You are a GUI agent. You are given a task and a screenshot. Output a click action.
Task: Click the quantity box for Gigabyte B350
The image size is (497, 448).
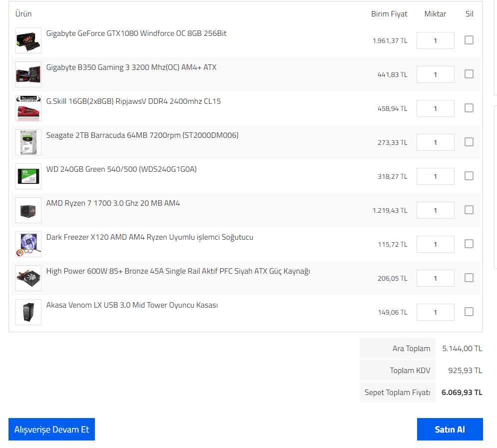[435, 74]
